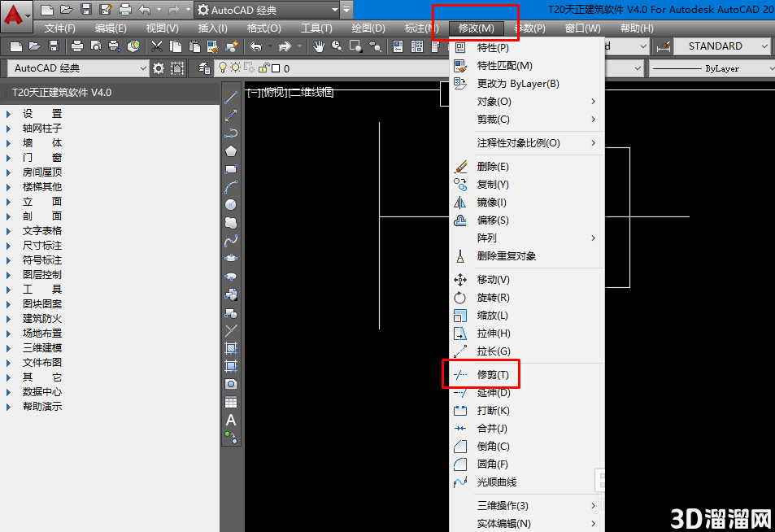Expand the 房间屋顶 tree item
The image size is (775, 532).
tap(8, 172)
